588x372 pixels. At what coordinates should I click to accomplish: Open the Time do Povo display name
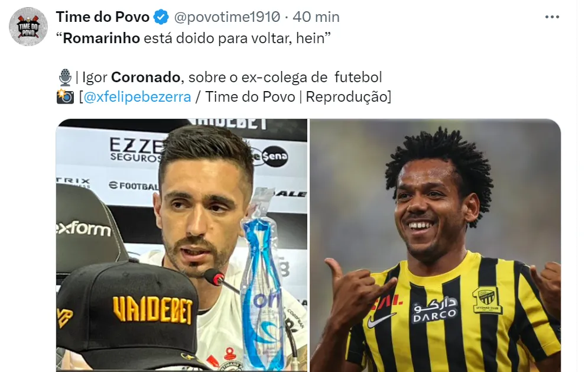[x=103, y=17]
